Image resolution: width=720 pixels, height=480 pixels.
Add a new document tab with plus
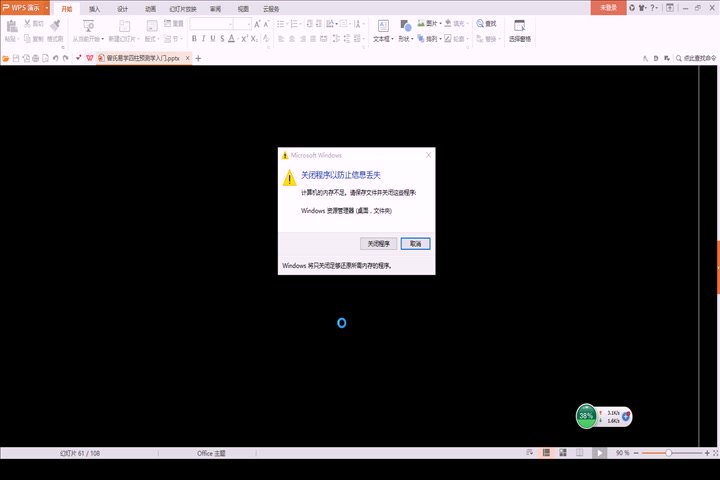(x=198, y=58)
